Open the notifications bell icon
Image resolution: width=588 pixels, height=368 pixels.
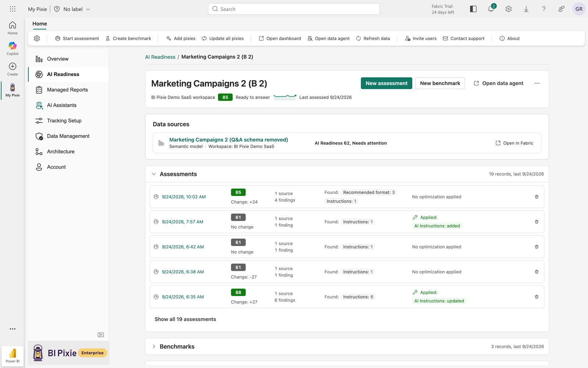pos(491,9)
